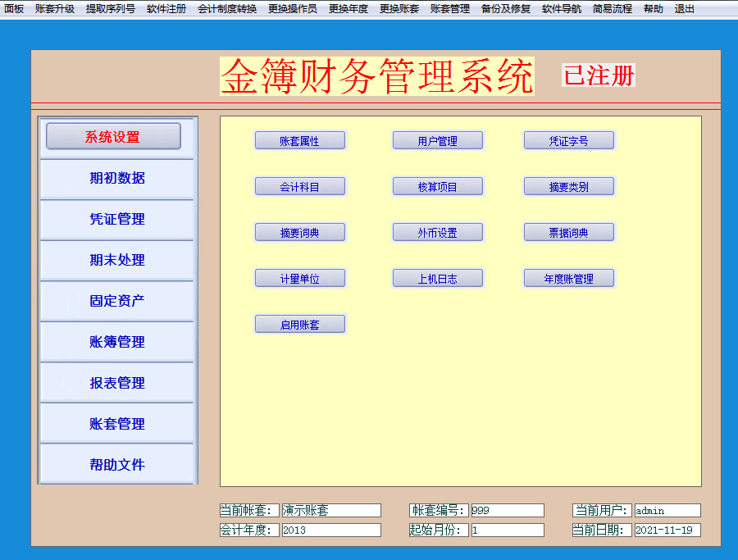738x560 pixels.
Task: Open 固定资产 module
Action: pos(117,301)
